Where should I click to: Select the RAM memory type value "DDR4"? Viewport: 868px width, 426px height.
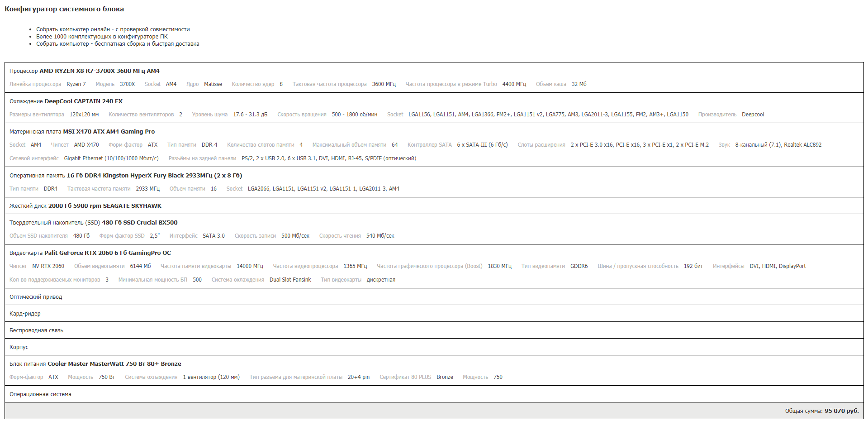(x=51, y=189)
